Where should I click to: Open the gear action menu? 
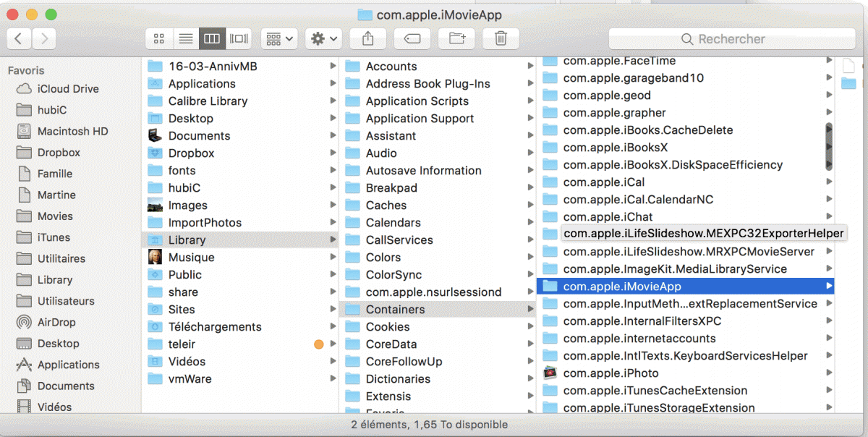click(x=323, y=38)
